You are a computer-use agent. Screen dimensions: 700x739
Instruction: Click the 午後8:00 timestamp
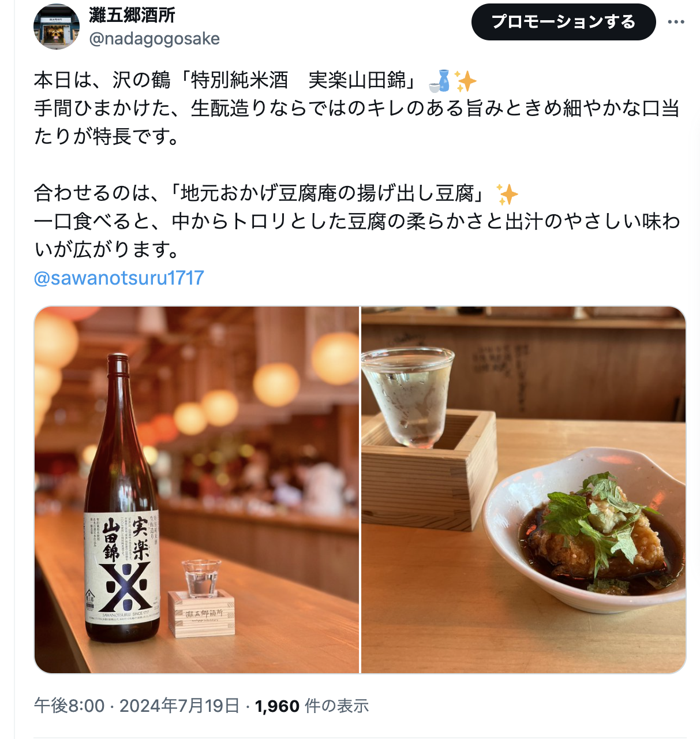(x=69, y=706)
